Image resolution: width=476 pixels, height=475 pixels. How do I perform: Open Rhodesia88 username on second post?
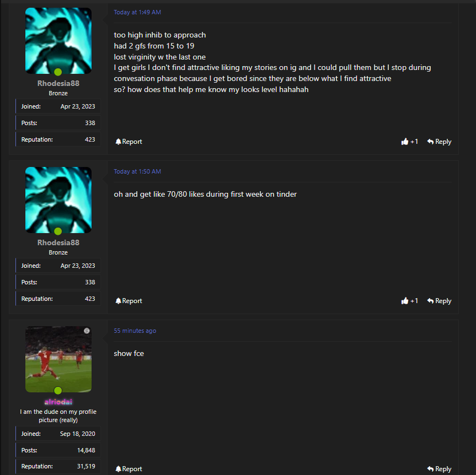(x=58, y=242)
